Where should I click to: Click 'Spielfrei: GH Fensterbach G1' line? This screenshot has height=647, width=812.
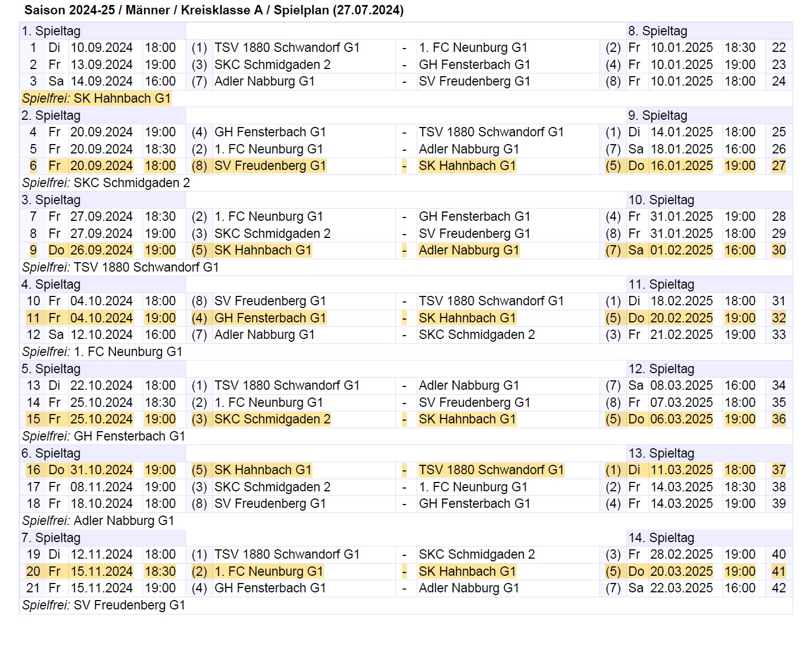(x=104, y=436)
